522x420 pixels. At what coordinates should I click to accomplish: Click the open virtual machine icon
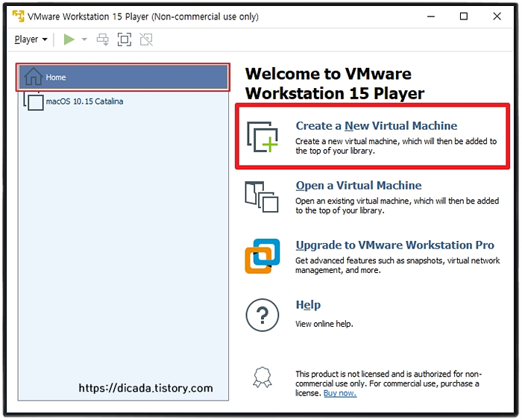(x=262, y=197)
